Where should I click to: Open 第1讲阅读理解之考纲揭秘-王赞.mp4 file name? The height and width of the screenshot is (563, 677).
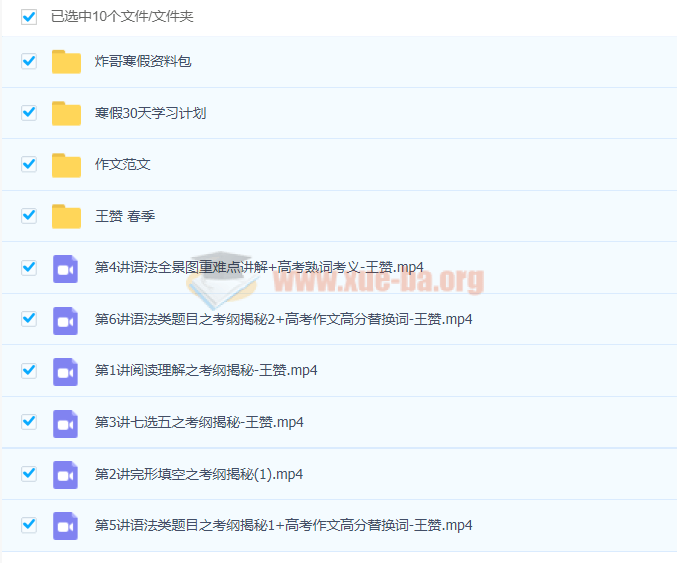pyautogui.click(x=206, y=371)
